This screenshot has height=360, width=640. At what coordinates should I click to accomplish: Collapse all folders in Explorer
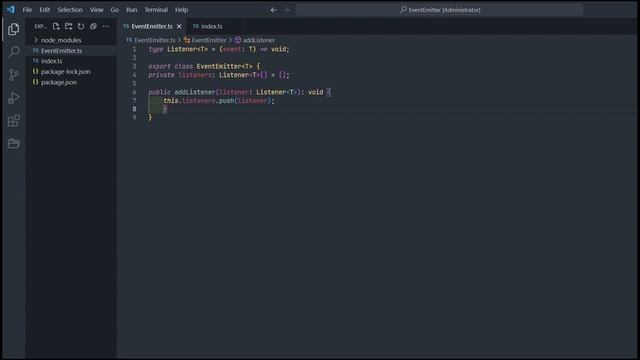click(93, 26)
